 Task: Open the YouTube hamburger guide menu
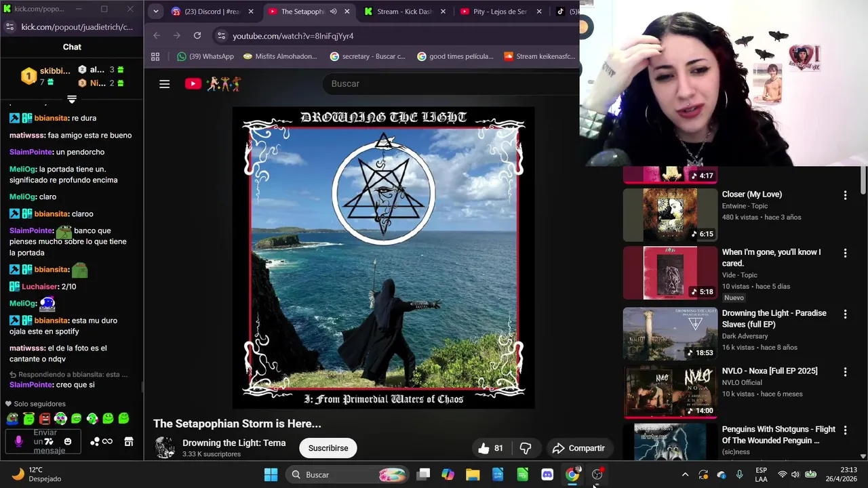click(164, 84)
